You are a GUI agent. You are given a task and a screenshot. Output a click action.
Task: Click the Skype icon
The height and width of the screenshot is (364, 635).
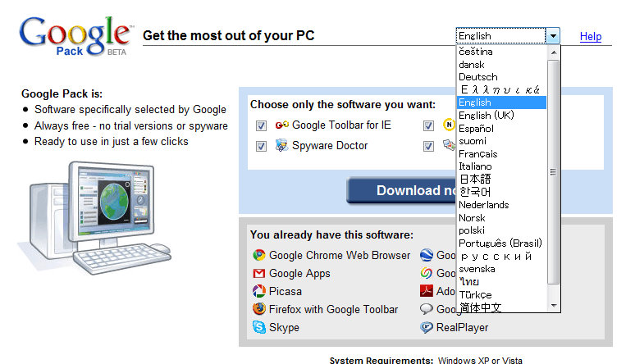tap(259, 327)
